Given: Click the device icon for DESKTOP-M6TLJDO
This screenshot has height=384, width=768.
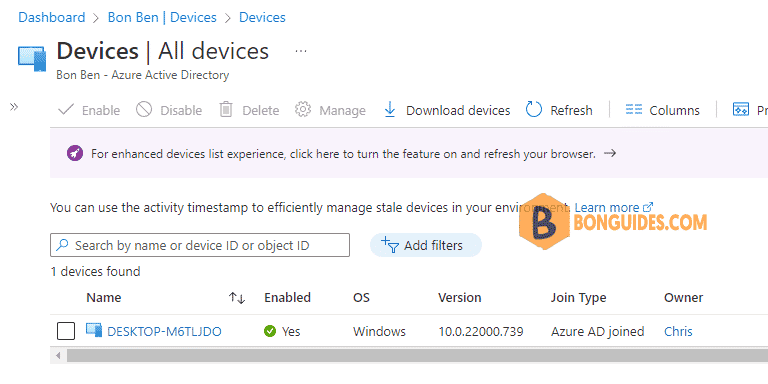Looking at the screenshot, I should pos(94,330).
